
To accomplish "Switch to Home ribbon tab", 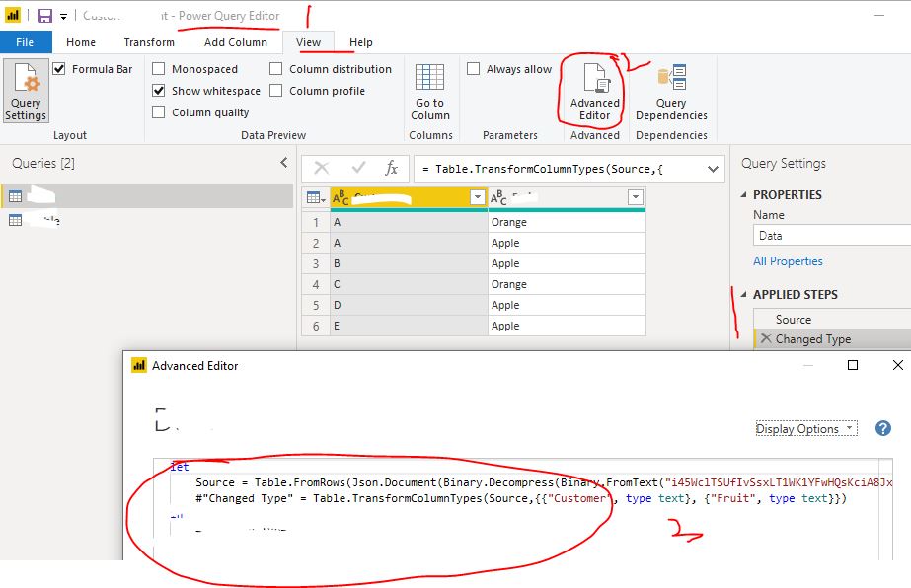I will [x=81, y=42].
